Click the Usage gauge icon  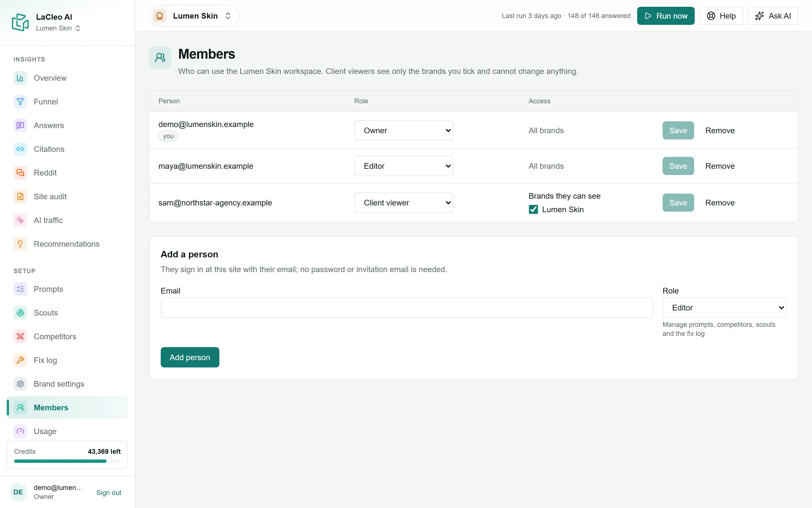20,431
